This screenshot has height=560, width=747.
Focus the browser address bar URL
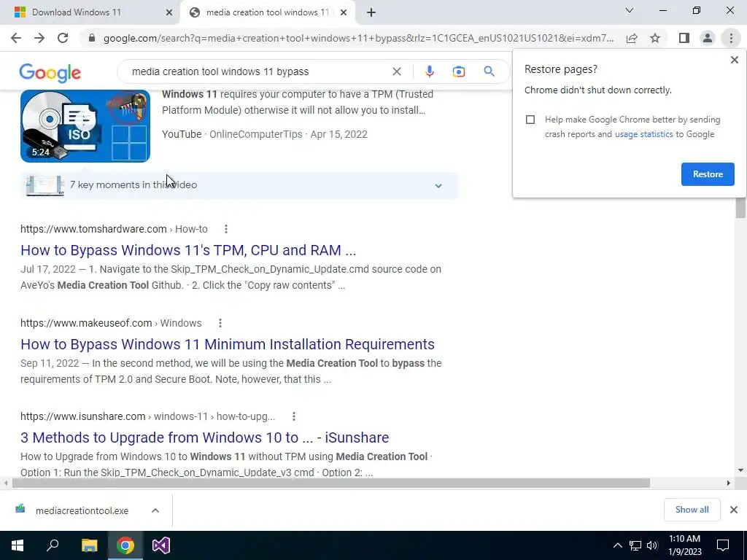coord(358,38)
